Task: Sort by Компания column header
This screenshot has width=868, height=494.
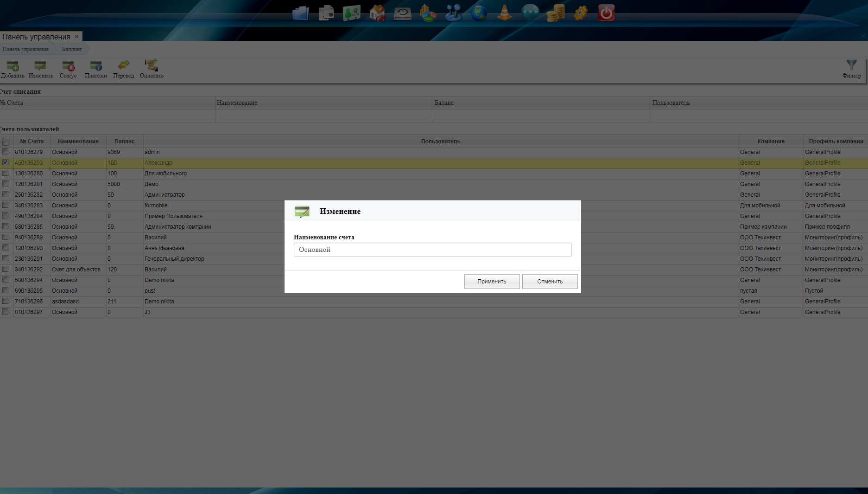Action: [x=771, y=141]
